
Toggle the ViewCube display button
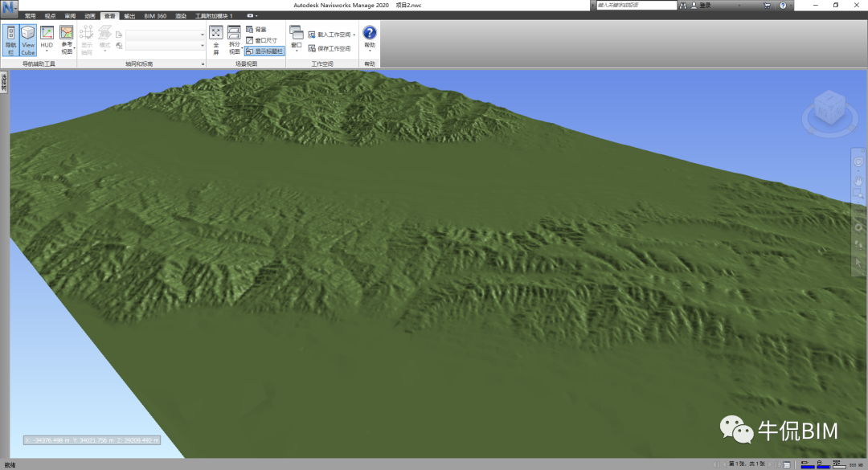click(x=28, y=39)
